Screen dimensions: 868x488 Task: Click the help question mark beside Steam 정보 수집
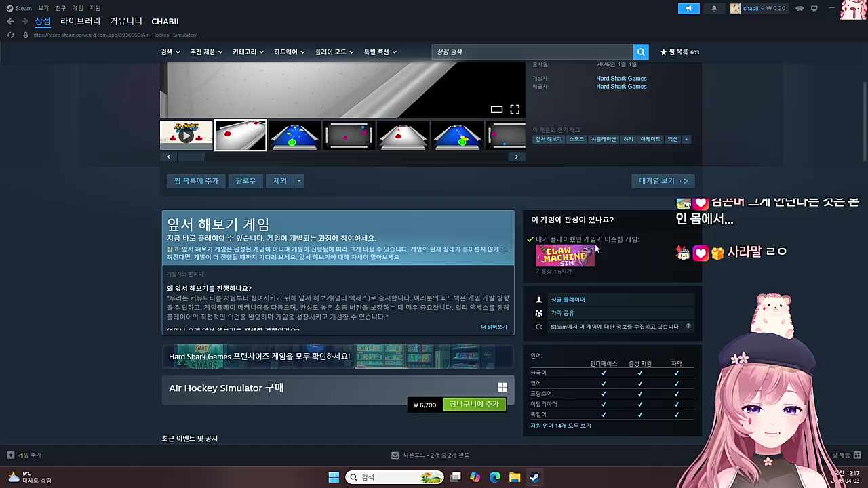click(x=688, y=327)
